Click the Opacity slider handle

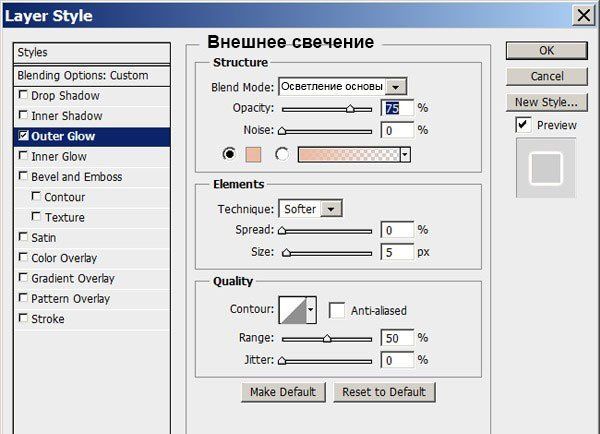point(350,109)
